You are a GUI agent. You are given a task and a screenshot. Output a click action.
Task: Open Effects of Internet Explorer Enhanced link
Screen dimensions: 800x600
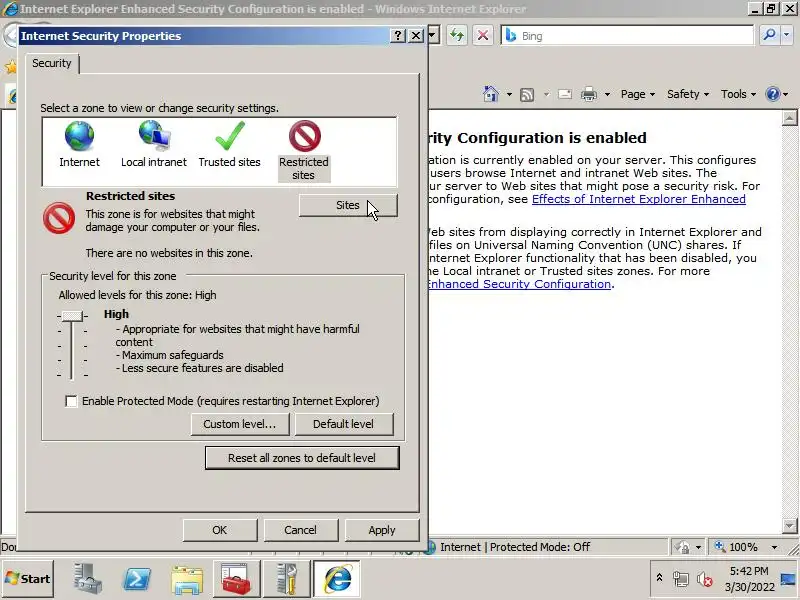[639, 199]
